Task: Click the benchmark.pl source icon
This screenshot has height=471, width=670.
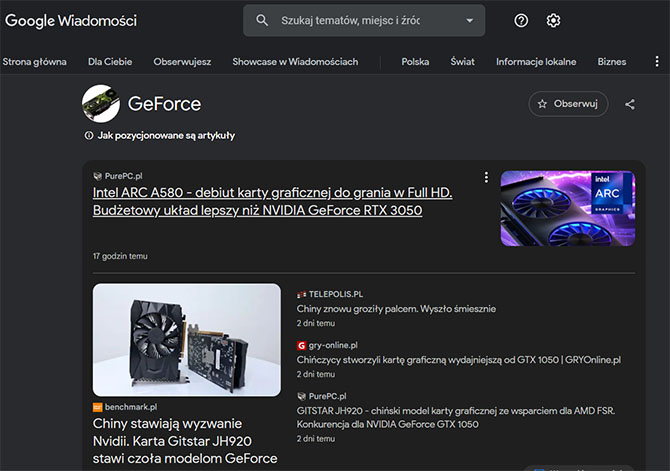Action: click(97, 407)
